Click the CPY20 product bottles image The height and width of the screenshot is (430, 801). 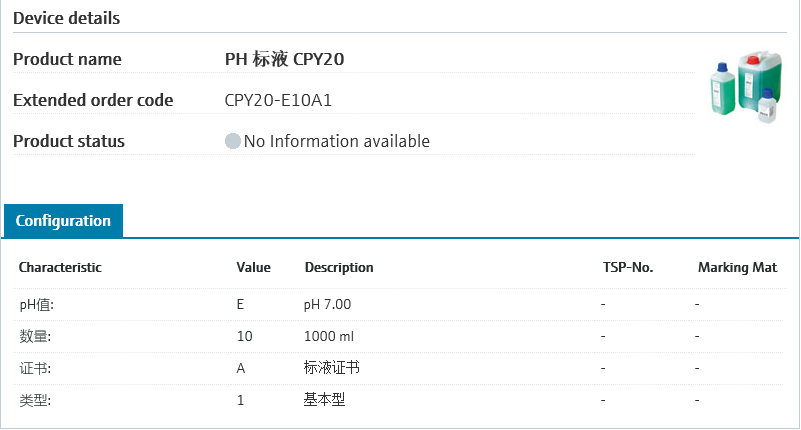pyautogui.click(x=744, y=88)
